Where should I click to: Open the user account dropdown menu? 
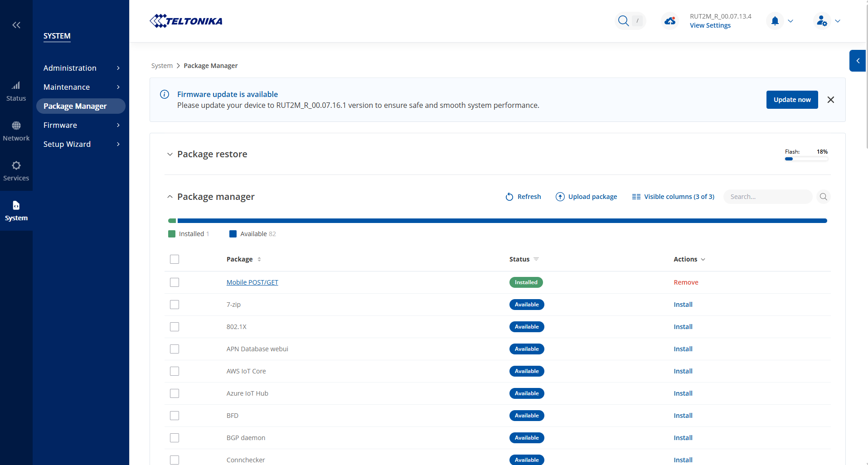827,21
